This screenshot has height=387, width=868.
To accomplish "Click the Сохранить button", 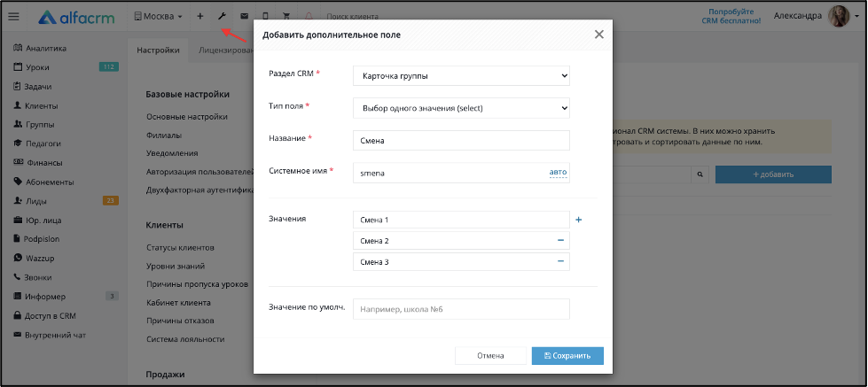I will [567, 355].
